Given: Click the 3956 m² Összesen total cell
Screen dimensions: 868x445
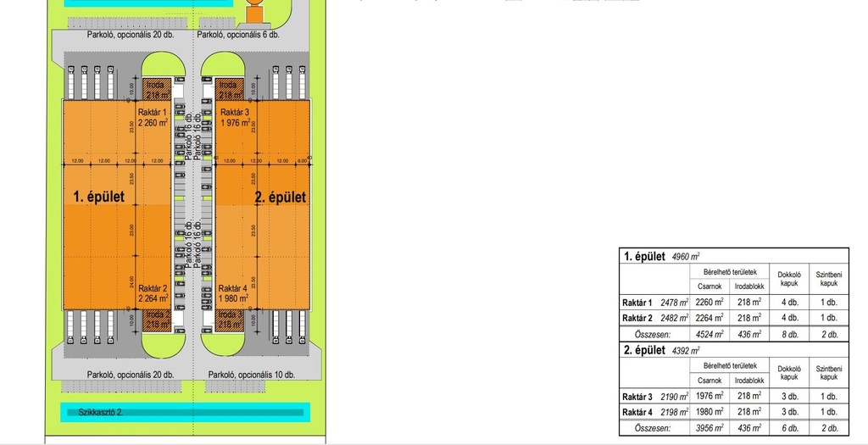Looking at the screenshot, I should pos(709,428).
